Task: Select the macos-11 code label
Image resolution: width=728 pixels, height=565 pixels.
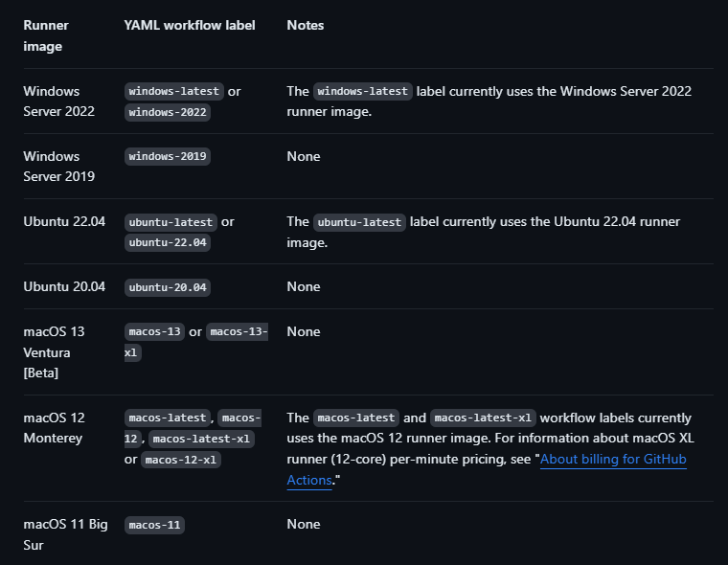Action: (x=154, y=525)
